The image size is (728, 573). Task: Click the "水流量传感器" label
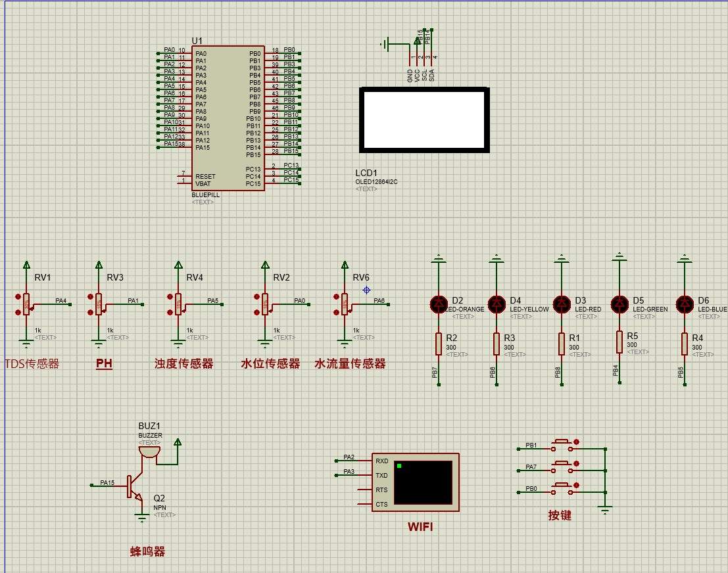(350, 364)
